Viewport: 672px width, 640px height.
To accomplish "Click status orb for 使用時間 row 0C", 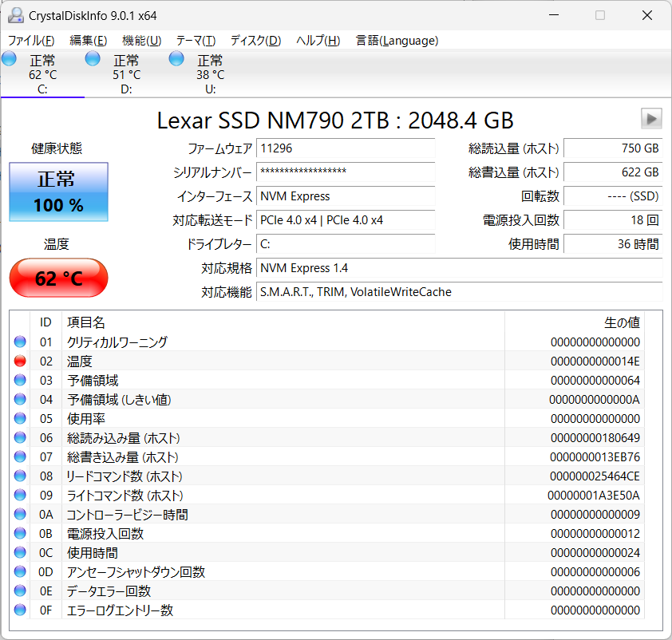I will click(x=20, y=552).
